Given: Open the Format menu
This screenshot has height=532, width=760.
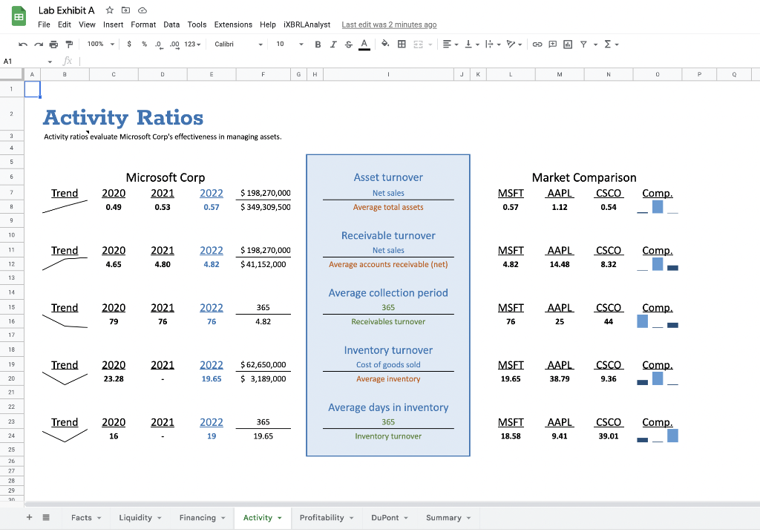Looking at the screenshot, I should 143,24.
